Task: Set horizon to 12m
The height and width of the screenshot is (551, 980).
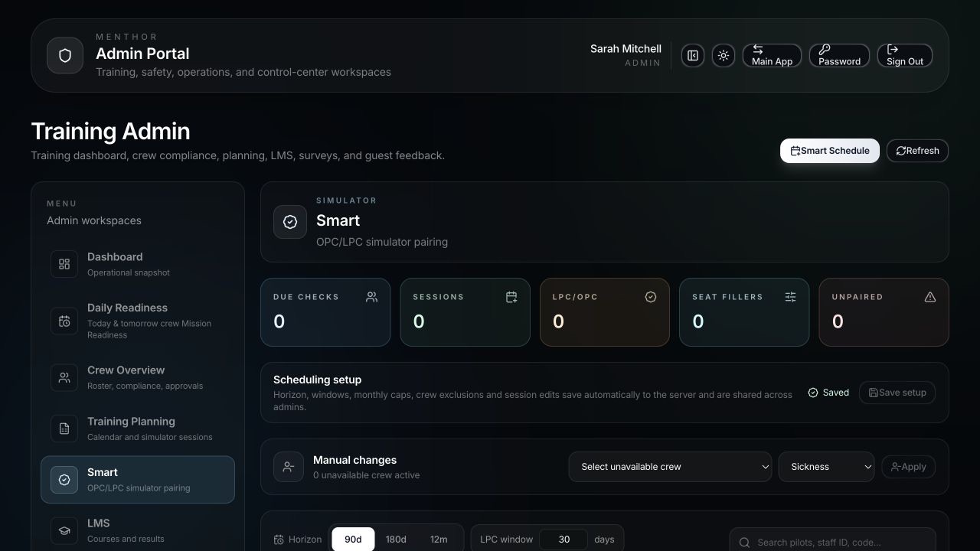Action: tap(439, 540)
